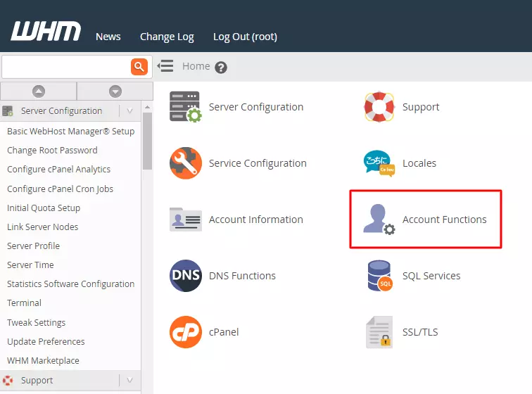Open the SQL Services database icon

[380, 276]
